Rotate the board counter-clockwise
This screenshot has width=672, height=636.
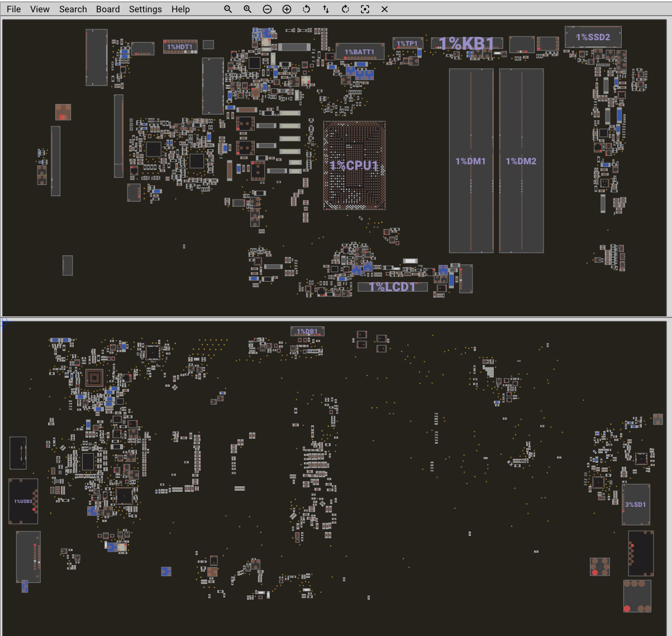[x=306, y=10]
